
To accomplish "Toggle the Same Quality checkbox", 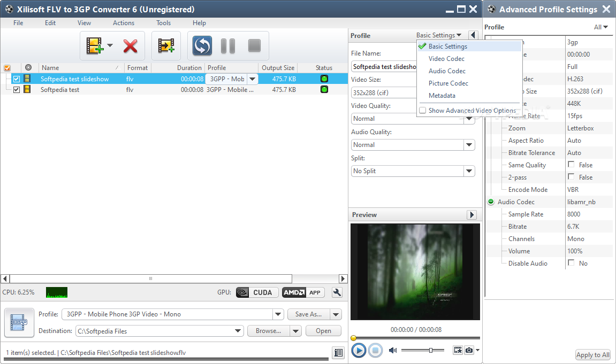I will coord(571,164).
